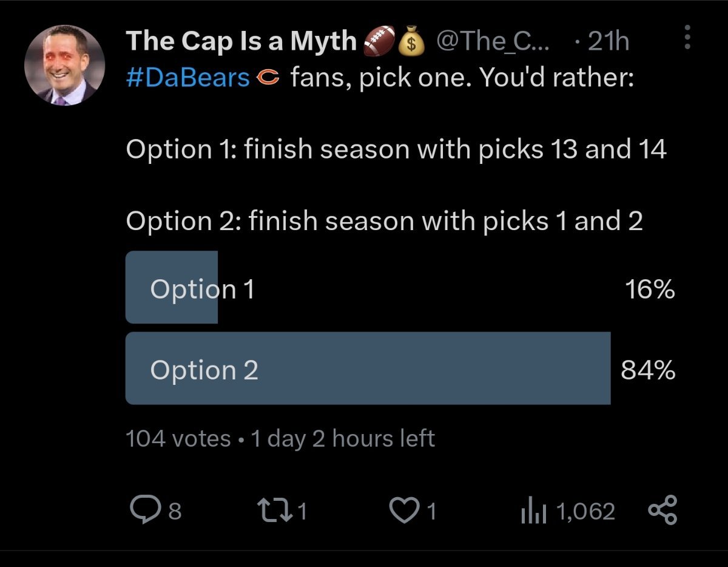This screenshot has height=567, width=728.
Task: Open the author's profile picture
Action: [x=64, y=65]
